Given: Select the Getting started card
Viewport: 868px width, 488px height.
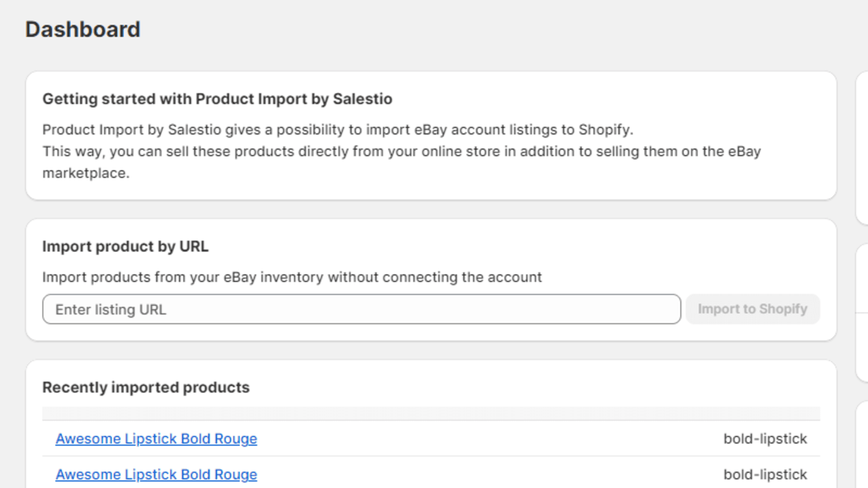Looking at the screenshot, I should (431, 134).
